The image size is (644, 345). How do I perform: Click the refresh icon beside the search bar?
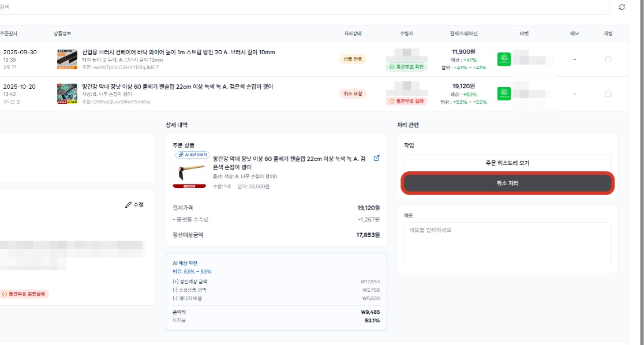click(x=622, y=7)
